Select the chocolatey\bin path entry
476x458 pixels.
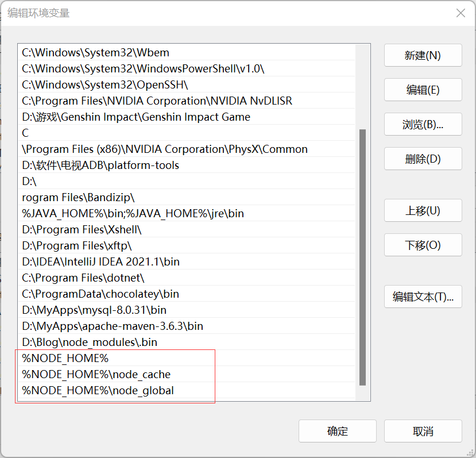(x=100, y=294)
